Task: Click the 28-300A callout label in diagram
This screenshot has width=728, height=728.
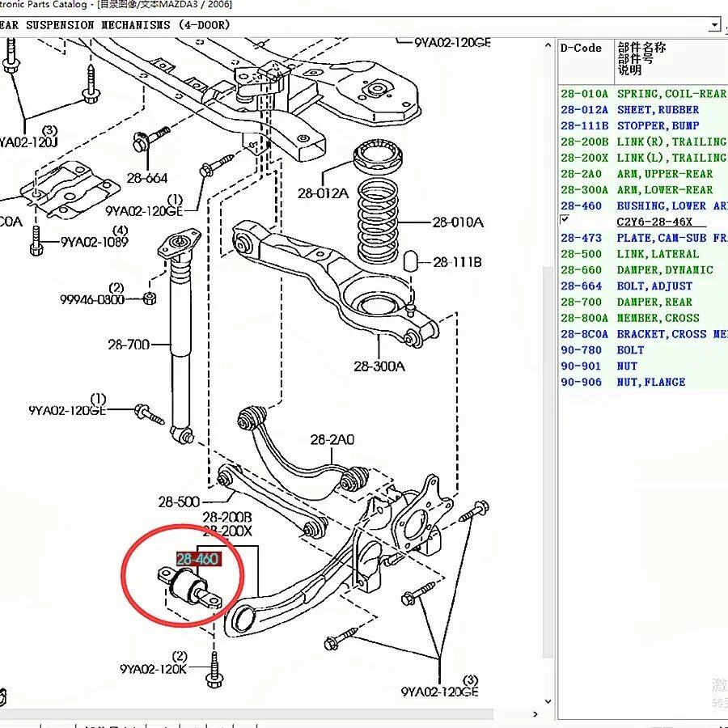Action: 379,366
